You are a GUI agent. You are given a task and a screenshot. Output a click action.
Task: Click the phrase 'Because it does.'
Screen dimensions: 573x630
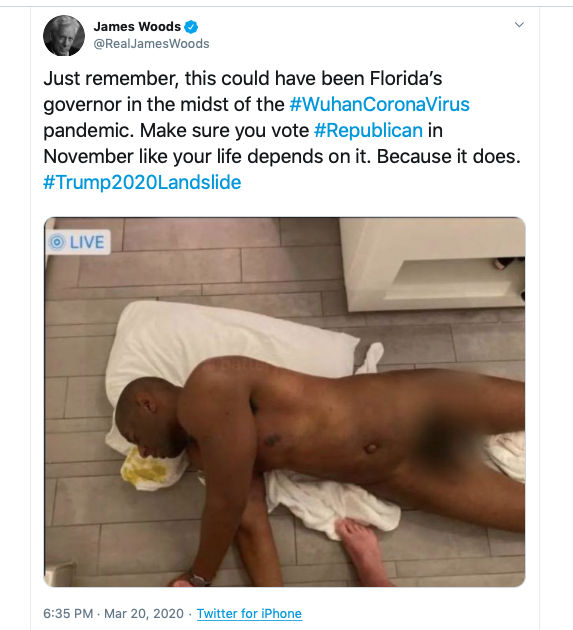pyautogui.click(x=448, y=157)
